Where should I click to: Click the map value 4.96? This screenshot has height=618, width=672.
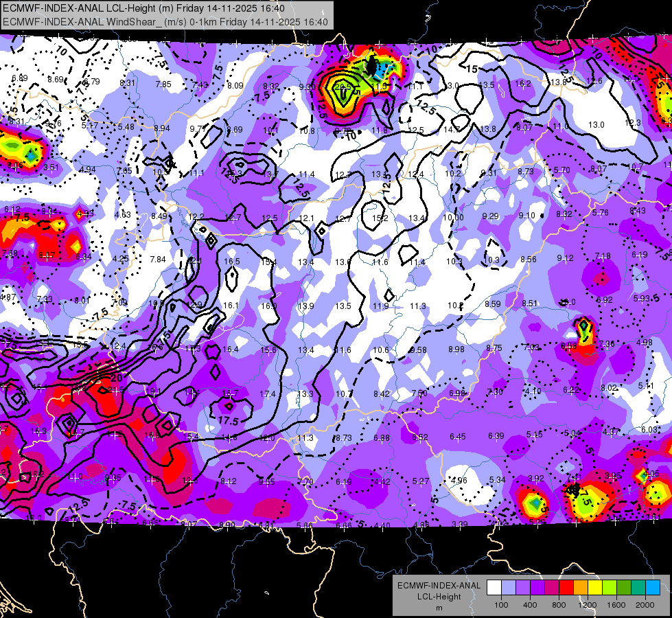(x=459, y=481)
